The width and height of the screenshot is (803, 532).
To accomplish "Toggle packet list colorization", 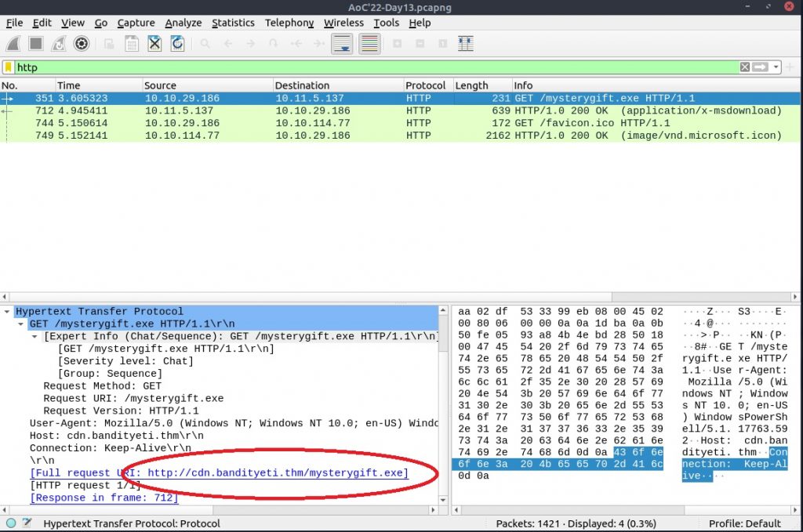I will tap(369, 44).
